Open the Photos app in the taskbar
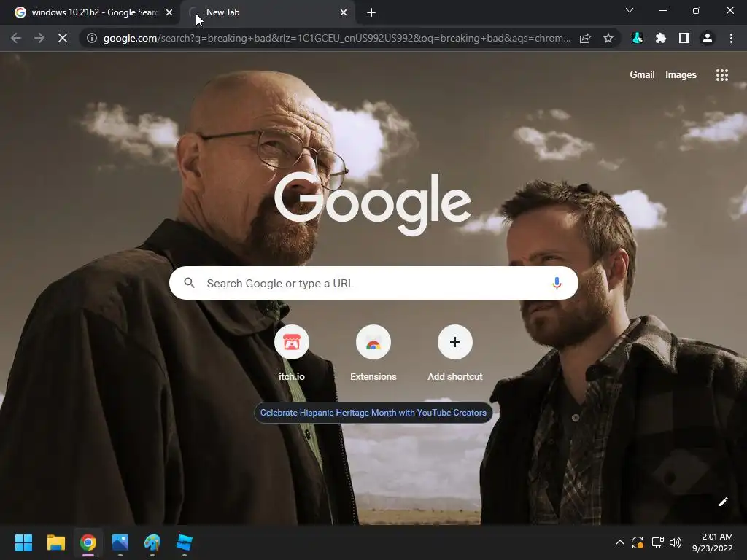Viewport: 747px width, 560px height. (120, 542)
